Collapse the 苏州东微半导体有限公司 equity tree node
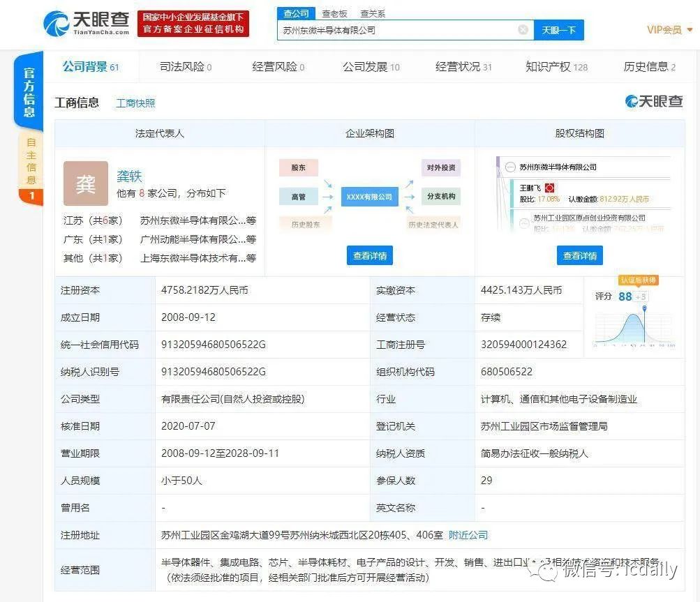This screenshot has width=700, height=602. point(510,167)
